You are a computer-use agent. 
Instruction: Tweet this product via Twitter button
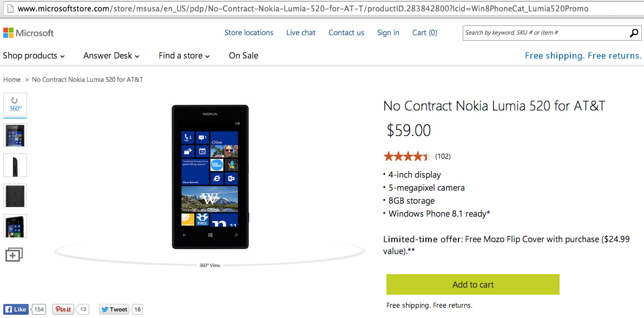(x=114, y=309)
